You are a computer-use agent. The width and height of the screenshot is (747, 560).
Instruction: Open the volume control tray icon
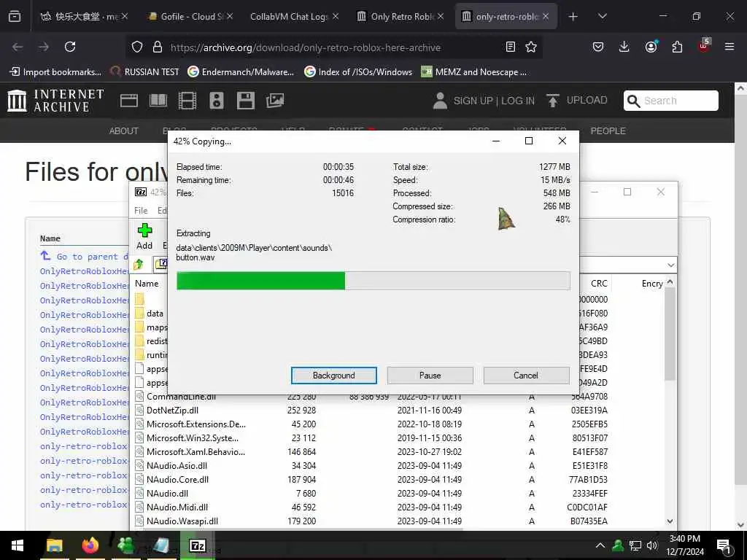coord(651,545)
